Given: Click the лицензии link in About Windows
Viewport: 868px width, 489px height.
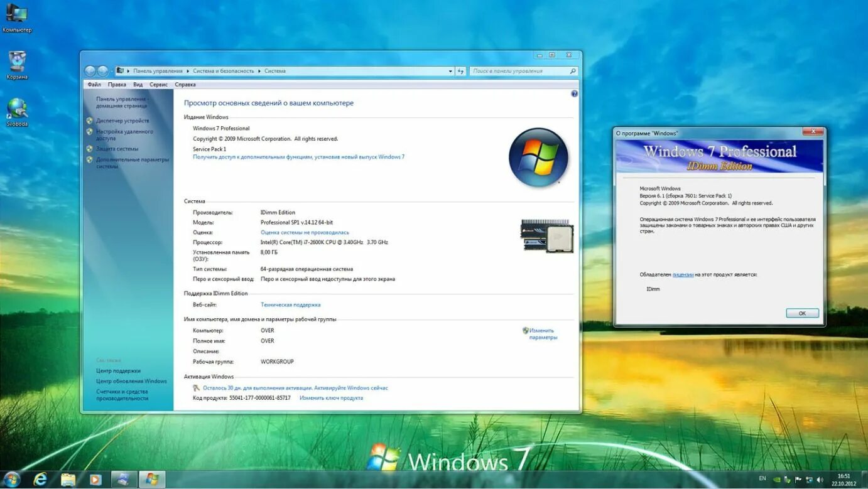Looking at the screenshot, I should pos(683,275).
